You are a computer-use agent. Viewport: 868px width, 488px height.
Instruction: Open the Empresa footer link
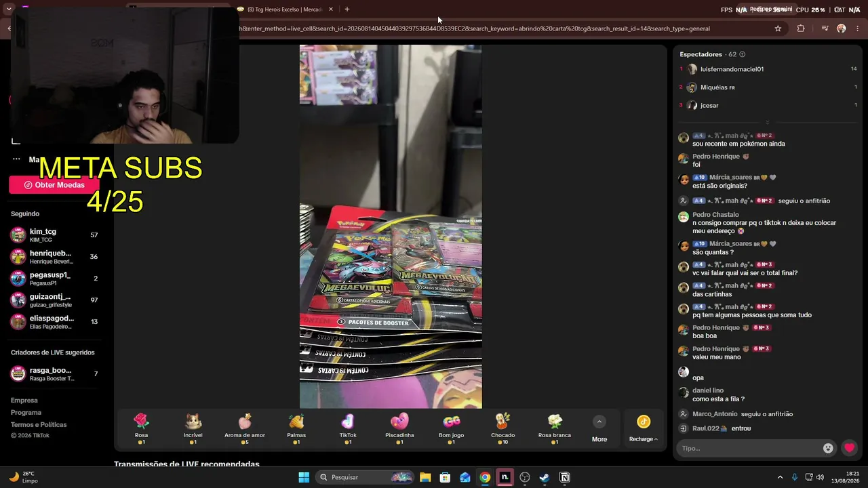(x=24, y=401)
